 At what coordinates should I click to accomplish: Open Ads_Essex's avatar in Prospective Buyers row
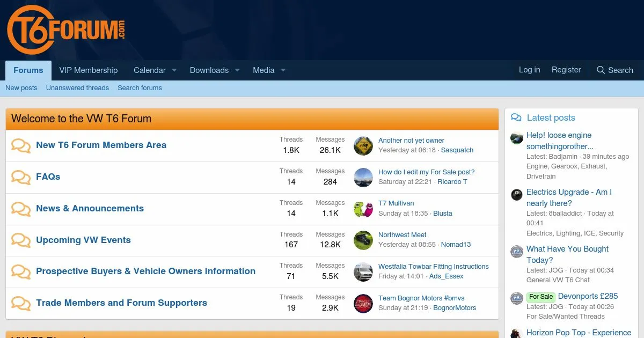(363, 271)
